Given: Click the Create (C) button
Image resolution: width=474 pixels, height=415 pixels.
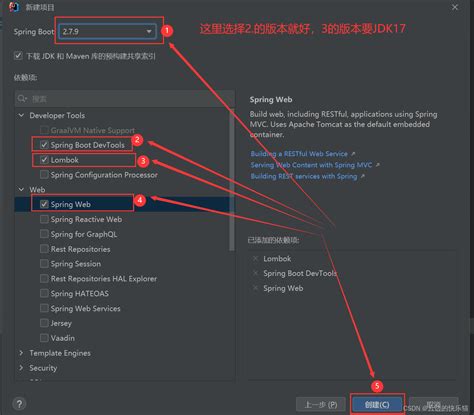Looking at the screenshot, I should pyautogui.click(x=377, y=405).
